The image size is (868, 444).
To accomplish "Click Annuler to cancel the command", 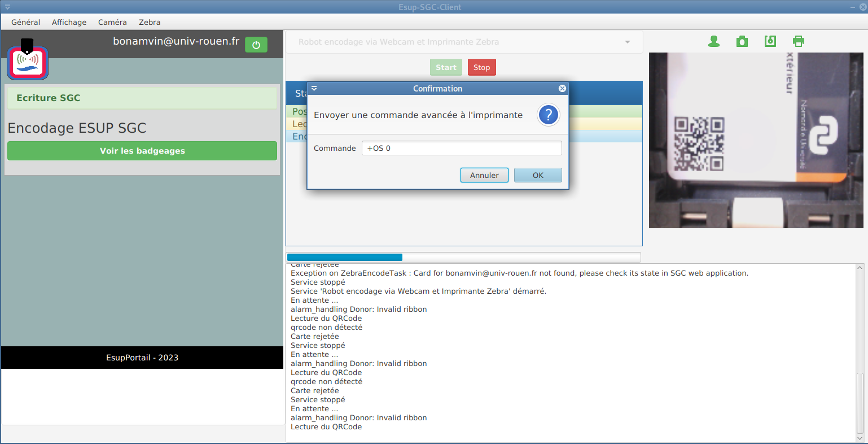I will [484, 175].
